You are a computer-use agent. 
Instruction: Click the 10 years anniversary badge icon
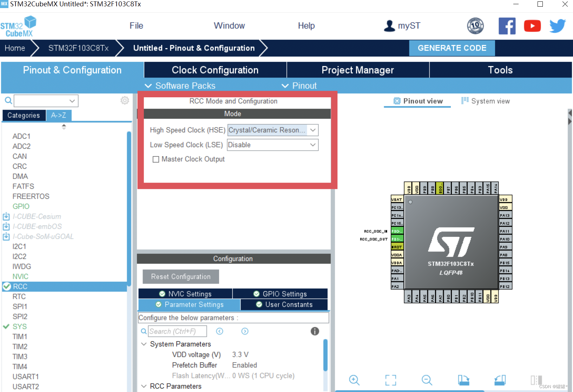click(x=475, y=26)
